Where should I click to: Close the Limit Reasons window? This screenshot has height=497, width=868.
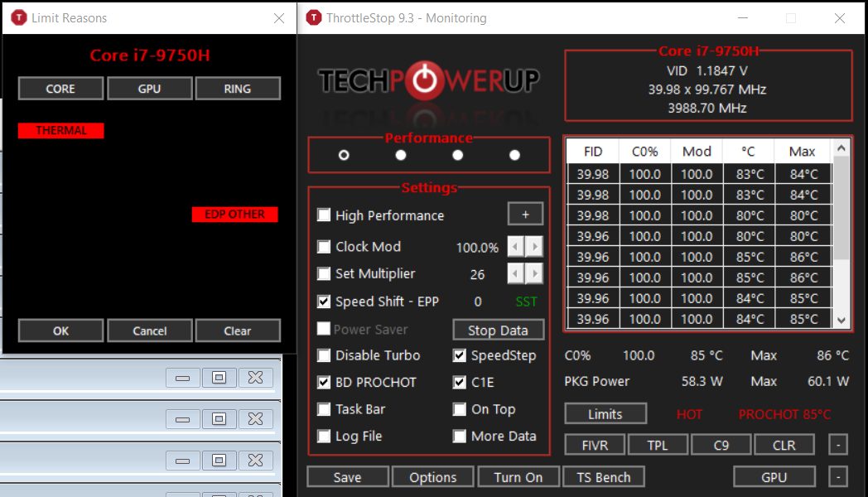pyautogui.click(x=279, y=18)
